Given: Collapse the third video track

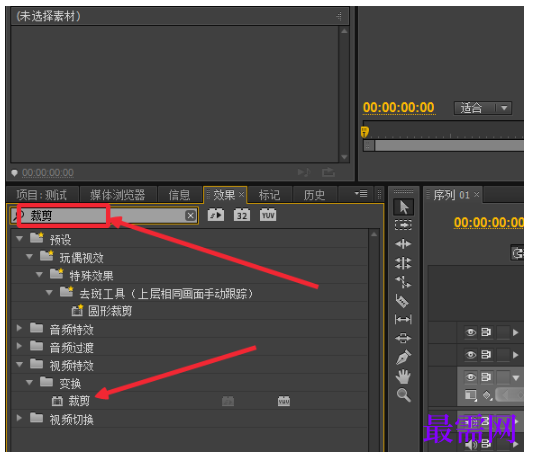Looking at the screenshot, I should click(x=516, y=377).
